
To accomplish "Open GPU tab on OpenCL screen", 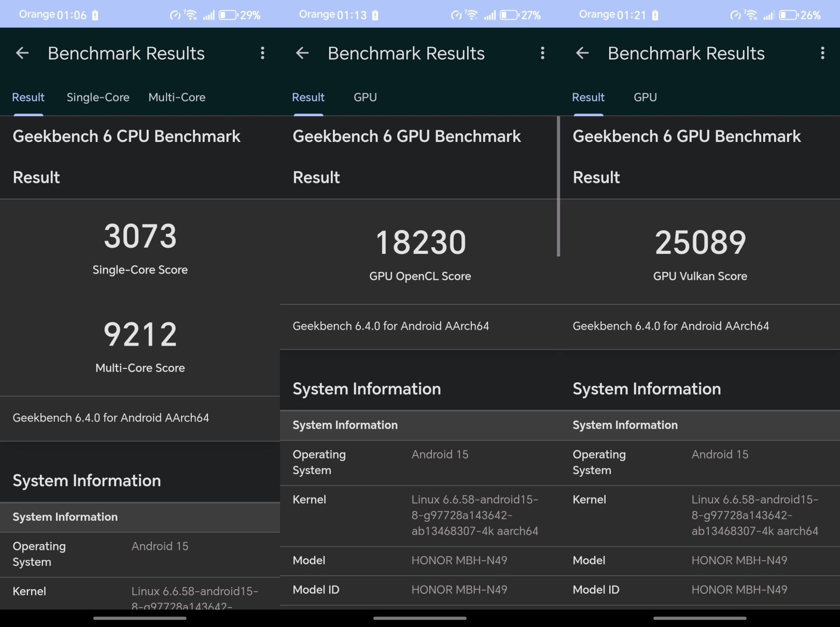I will click(365, 97).
